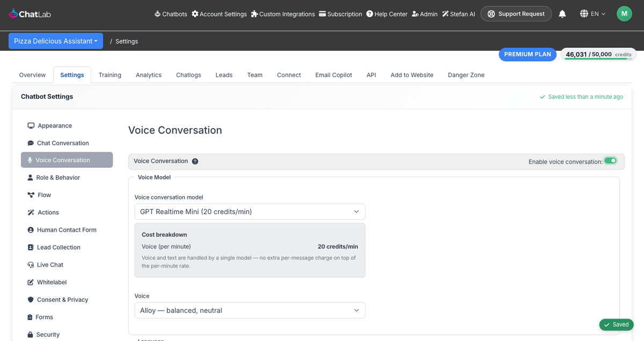Click the Cost breakdown heading
Screen dimensions: 644x341
point(164,235)
